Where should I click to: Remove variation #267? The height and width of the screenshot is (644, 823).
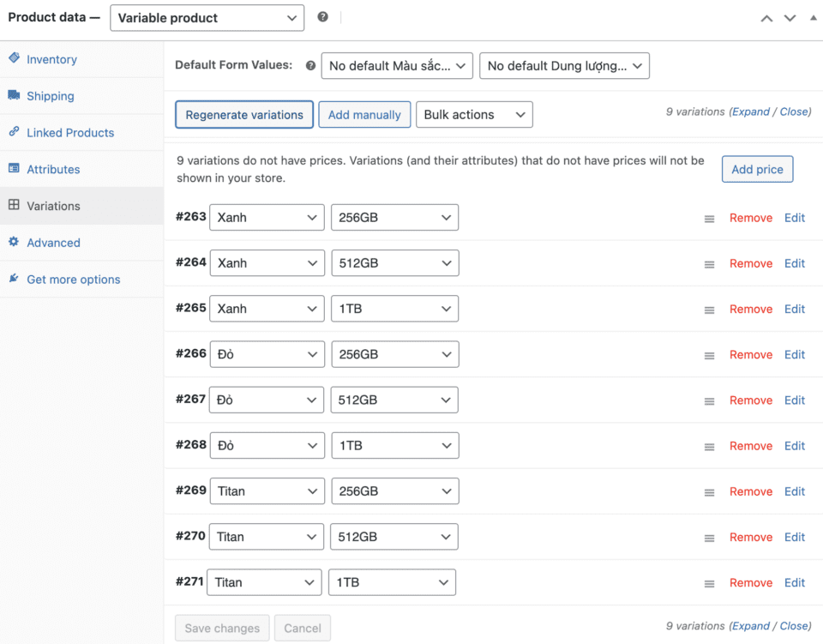pyautogui.click(x=751, y=400)
